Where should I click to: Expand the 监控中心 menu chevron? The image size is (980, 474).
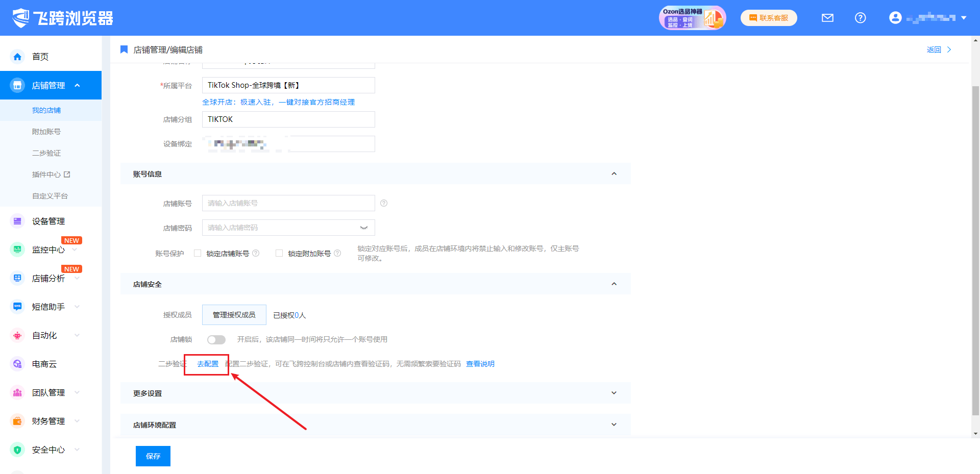pyautogui.click(x=76, y=250)
